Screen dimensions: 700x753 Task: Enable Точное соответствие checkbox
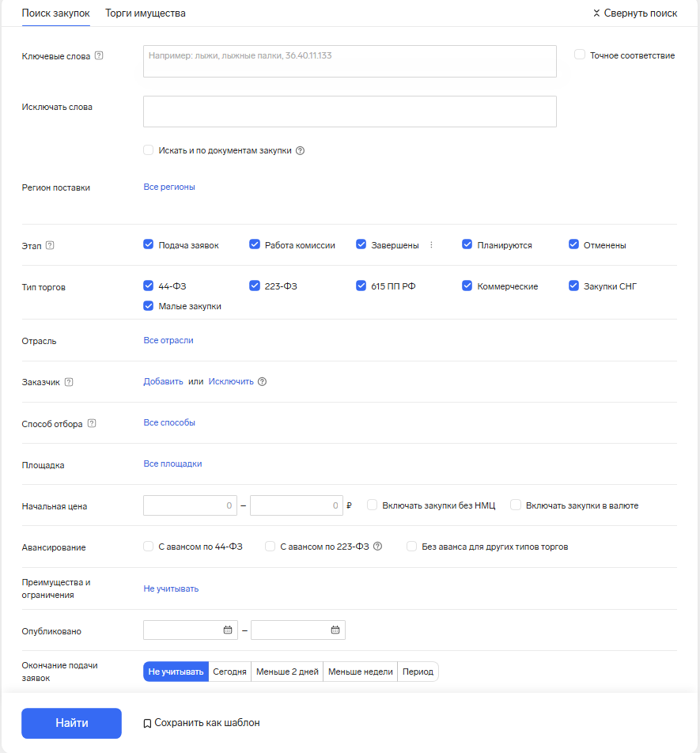coord(580,55)
